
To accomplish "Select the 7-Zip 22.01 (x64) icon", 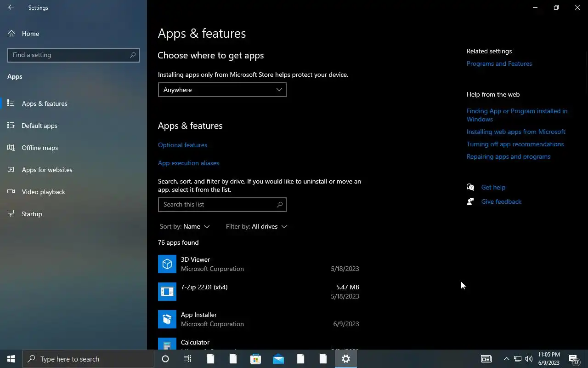I will click(167, 292).
